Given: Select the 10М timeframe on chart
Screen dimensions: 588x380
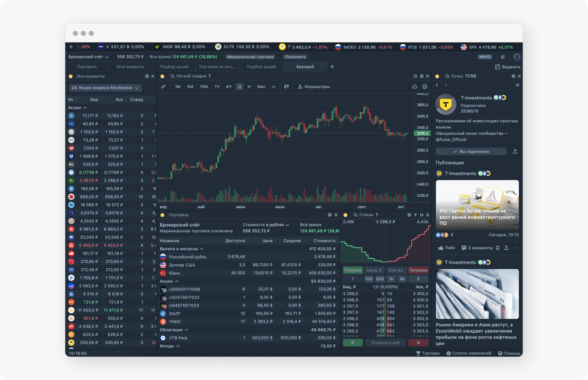Looking at the screenshot, I should (203, 87).
